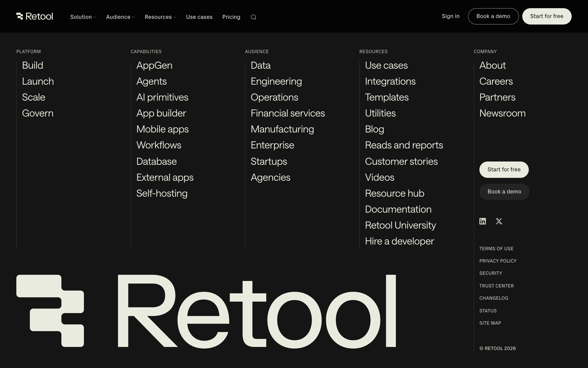Open the Templates link
The width and height of the screenshot is (588, 368).
387,97
